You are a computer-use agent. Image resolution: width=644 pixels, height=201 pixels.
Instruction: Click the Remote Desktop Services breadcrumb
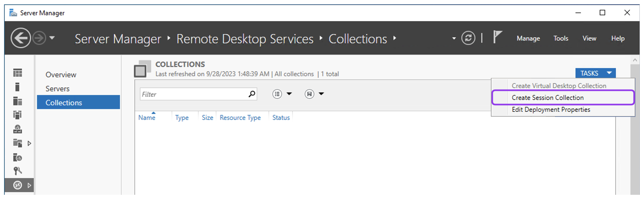point(245,39)
